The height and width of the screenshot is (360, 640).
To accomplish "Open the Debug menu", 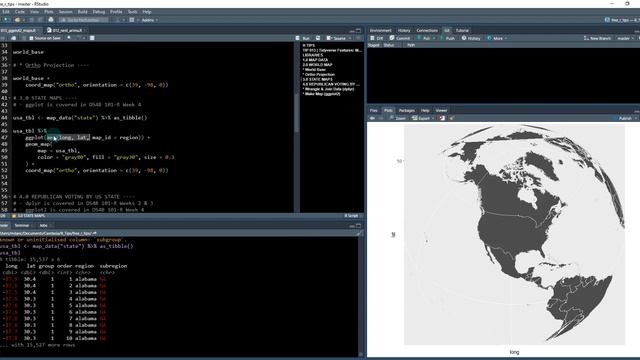I will click(99, 11).
